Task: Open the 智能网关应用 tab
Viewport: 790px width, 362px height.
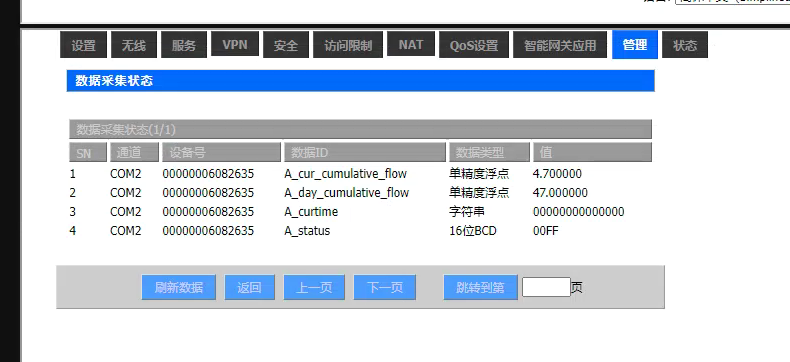Action: [560, 45]
